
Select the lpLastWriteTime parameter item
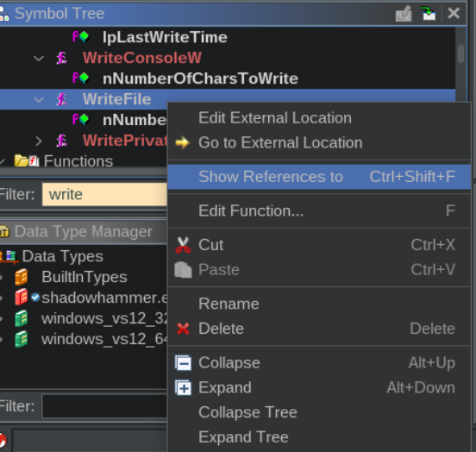coord(165,37)
